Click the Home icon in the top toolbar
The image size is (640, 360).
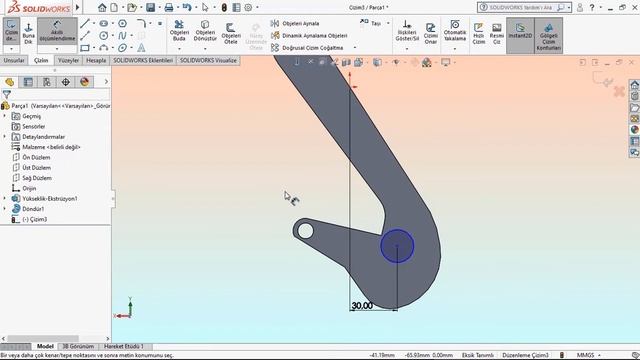(102, 7)
